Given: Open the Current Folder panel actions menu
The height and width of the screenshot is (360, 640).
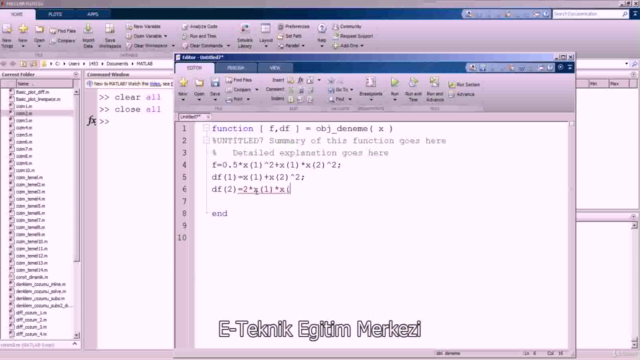Looking at the screenshot, I should [76, 75].
